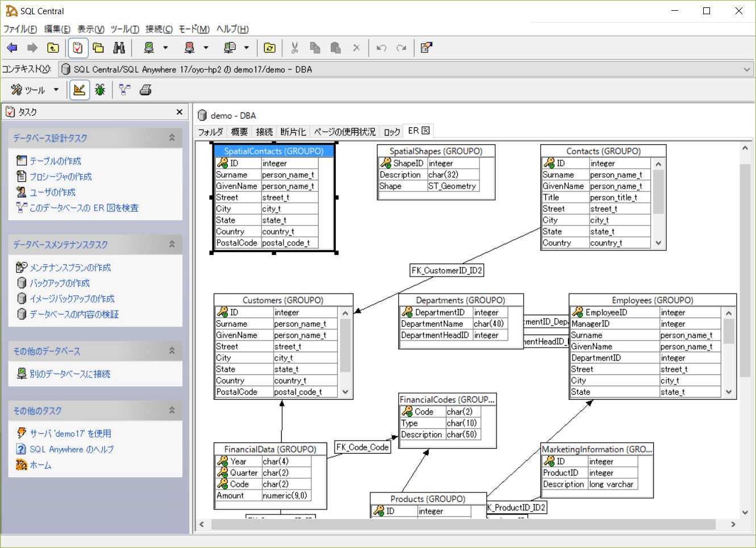Click the Cut scissors icon

click(x=295, y=48)
